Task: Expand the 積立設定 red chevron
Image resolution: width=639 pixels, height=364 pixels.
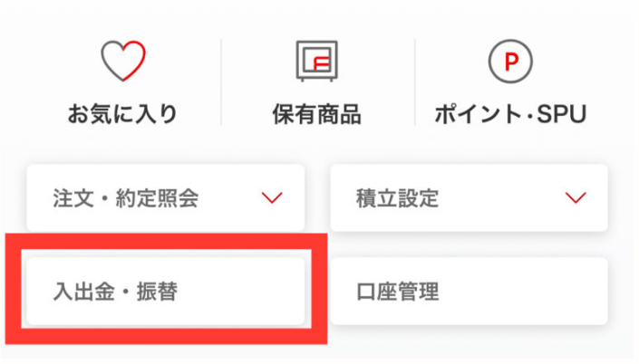Action: click(576, 198)
